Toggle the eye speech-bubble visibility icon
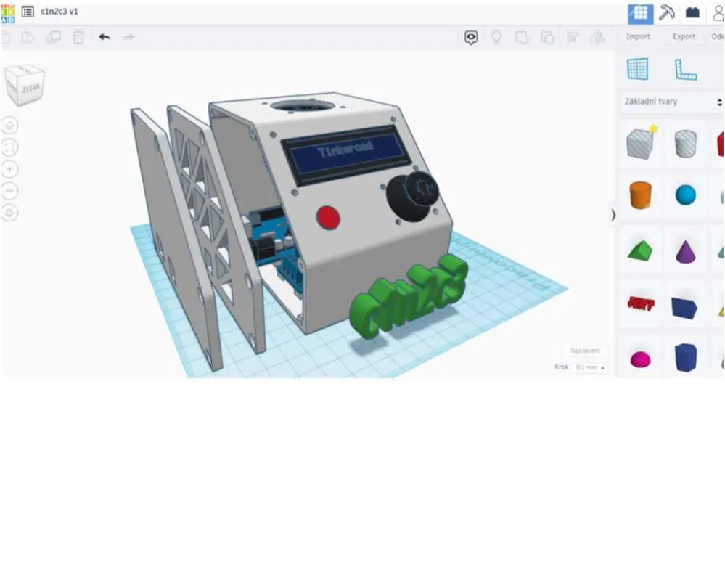 click(471, 38)
